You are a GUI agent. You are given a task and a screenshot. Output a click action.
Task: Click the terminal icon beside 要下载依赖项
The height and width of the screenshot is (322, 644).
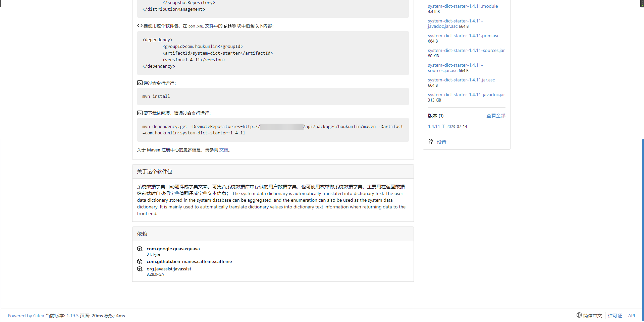140,113
